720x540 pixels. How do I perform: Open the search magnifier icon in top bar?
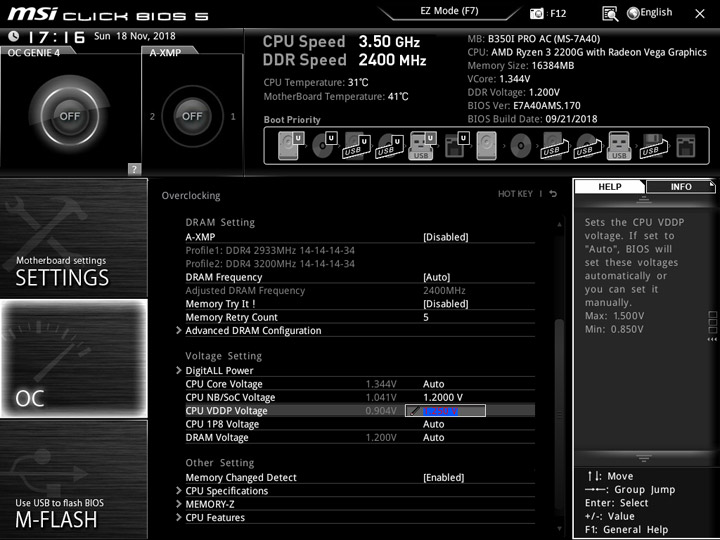[x=610, y=14]
